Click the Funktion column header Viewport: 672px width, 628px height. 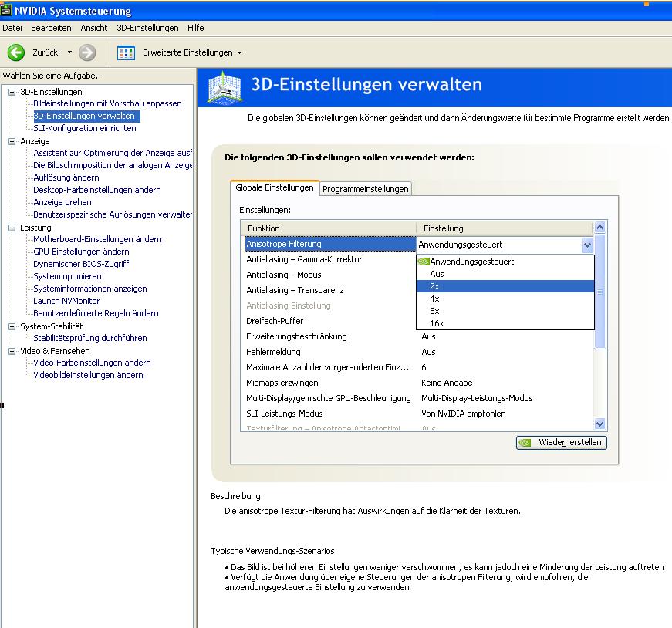[329, 228]
